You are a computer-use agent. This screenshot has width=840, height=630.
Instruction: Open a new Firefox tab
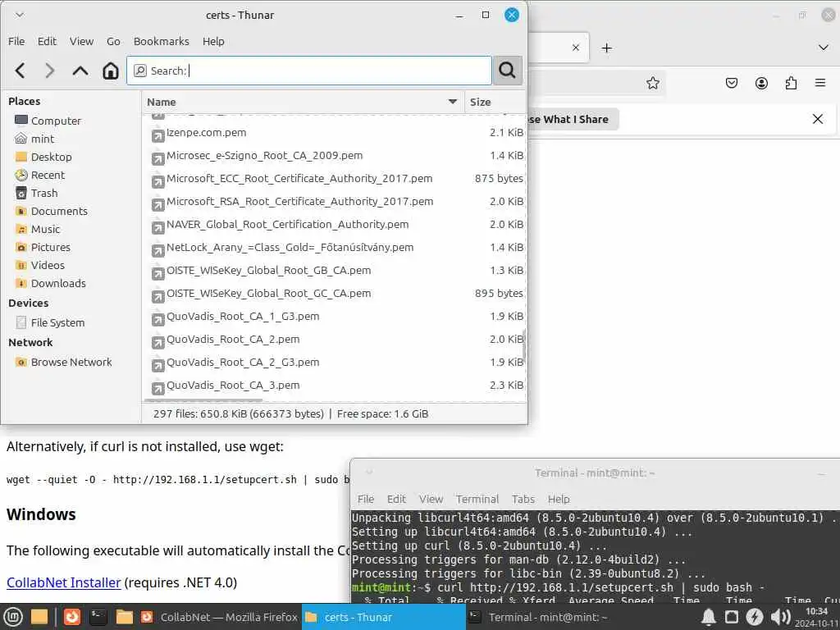(606, 48)
